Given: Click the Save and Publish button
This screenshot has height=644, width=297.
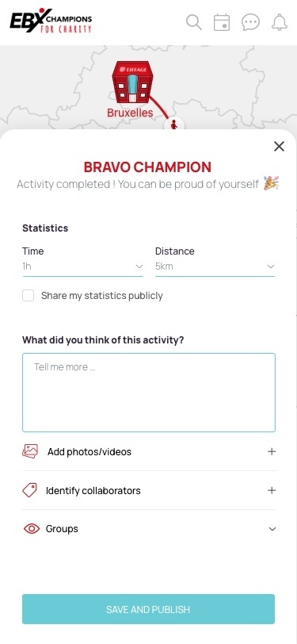Looking at the screenshot, I should point(149,609).
